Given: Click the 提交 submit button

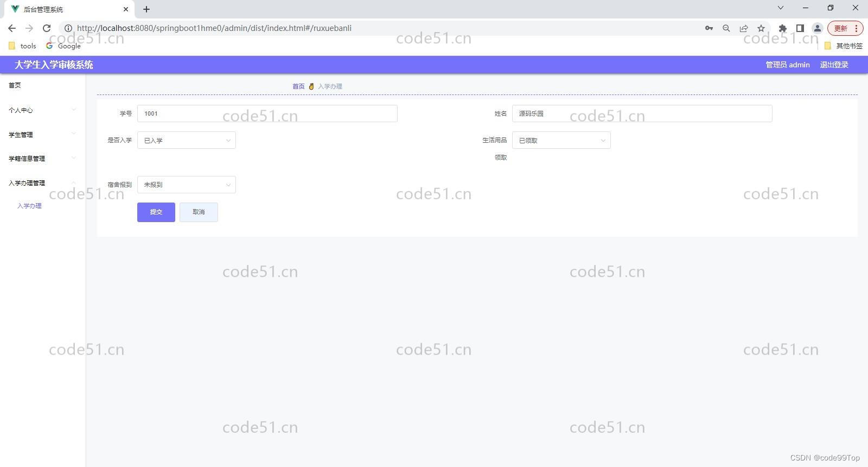Looking at the screenshot, I should [156, 212].
